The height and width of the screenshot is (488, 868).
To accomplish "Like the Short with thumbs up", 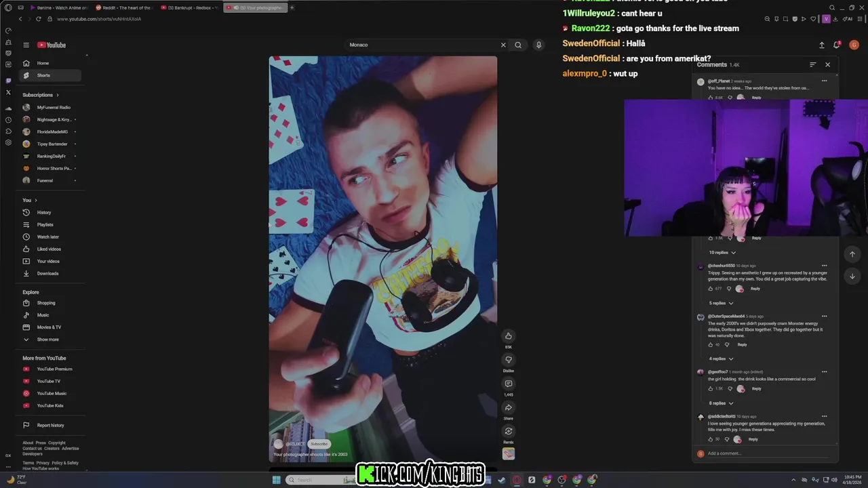I will click(509, 336).
